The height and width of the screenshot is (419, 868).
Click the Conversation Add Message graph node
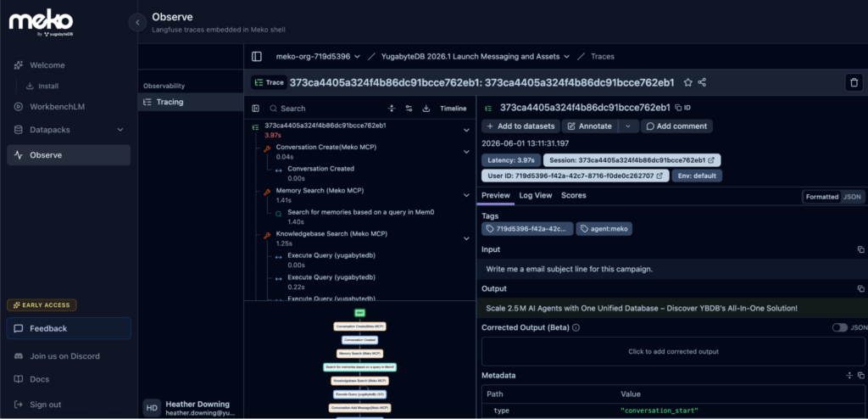[x=359, y=408]
